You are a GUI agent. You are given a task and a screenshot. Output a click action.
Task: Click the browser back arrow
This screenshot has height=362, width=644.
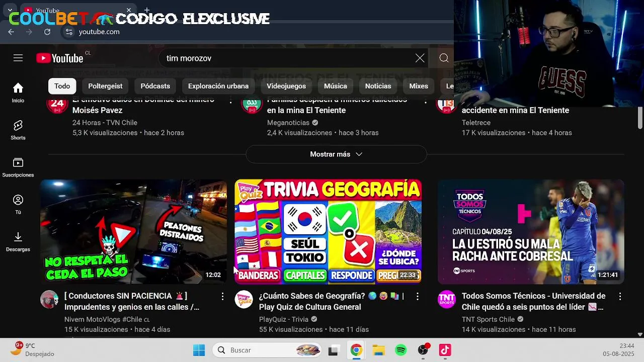point(11,32)
